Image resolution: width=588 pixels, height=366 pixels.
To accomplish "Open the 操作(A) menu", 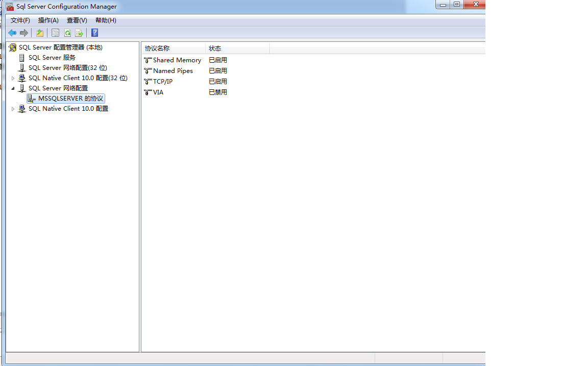I will (x=48, y=20).
